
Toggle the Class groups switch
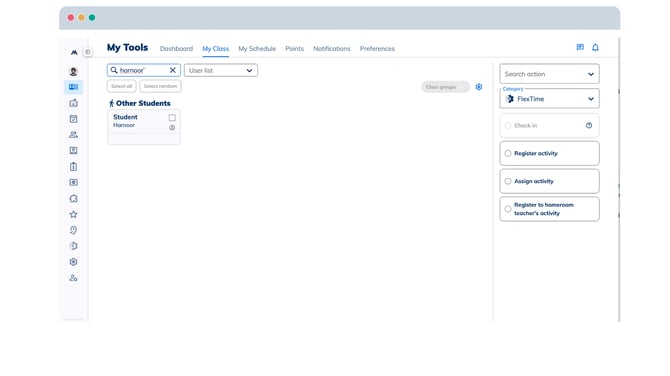(445, 87)
